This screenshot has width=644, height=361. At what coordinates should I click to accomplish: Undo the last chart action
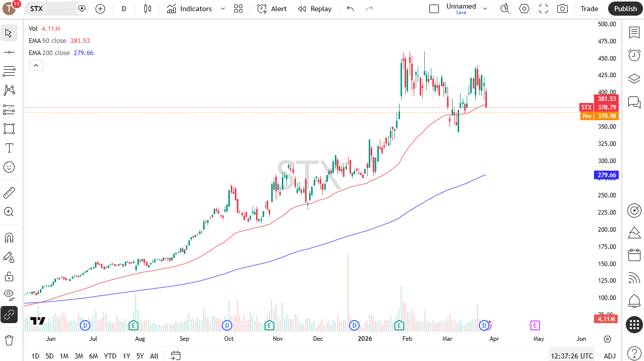(x=351, y=9)
